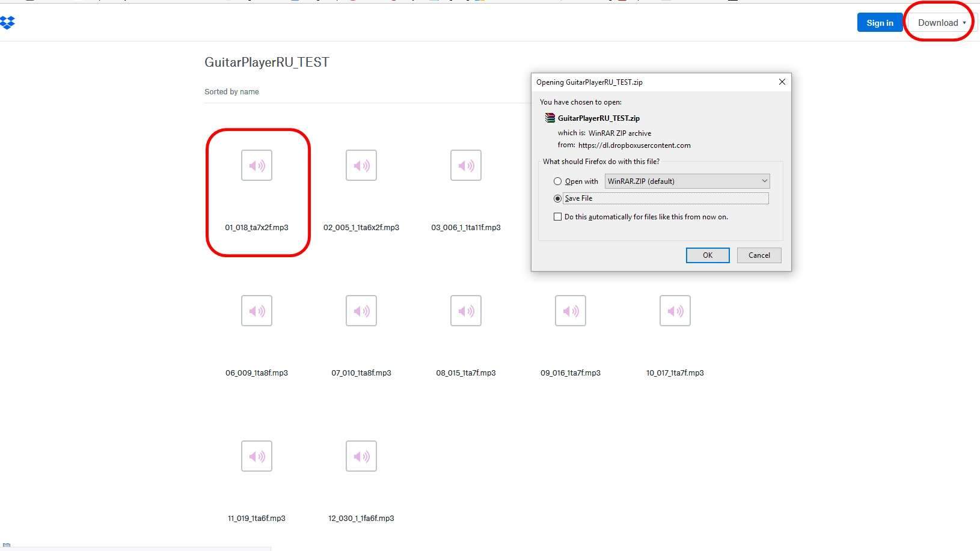
Task: Click the Sign in button
Action: [x=880, y=23]
